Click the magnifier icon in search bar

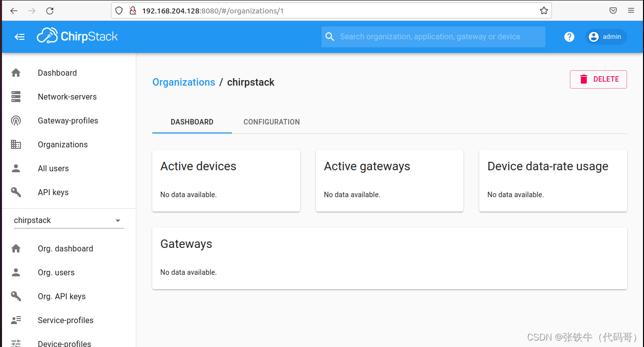point(329,36)
